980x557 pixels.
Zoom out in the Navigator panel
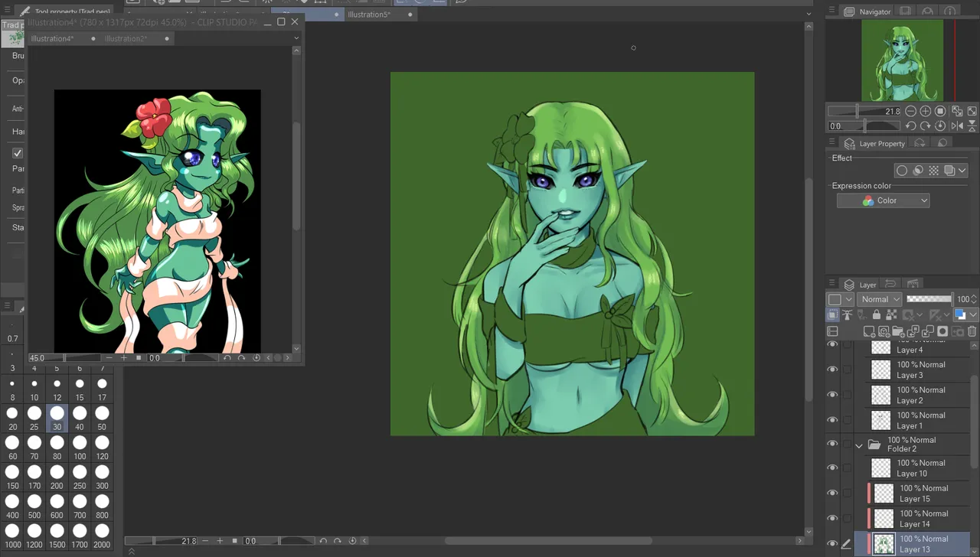pyautogui.click(x=910, y=111)
